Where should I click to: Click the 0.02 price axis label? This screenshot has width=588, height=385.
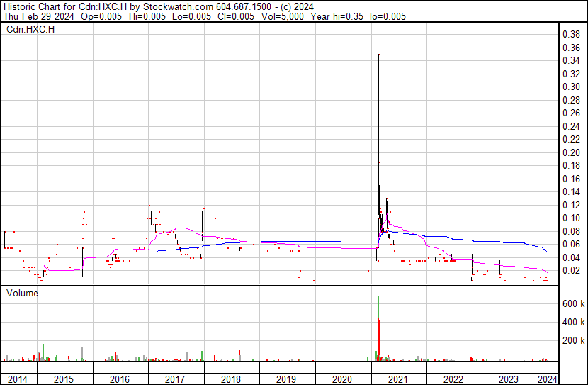570,271
